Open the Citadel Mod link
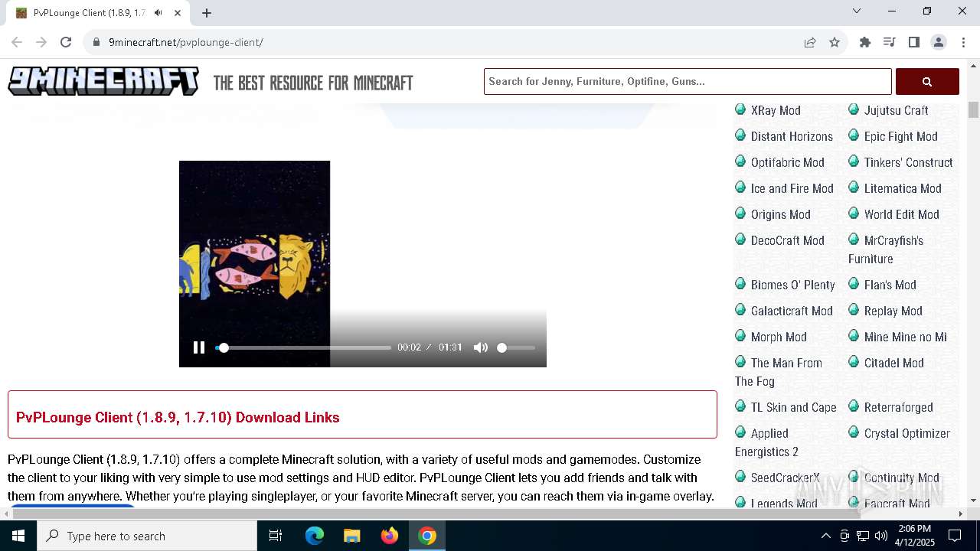Image resolution: width=980 pixels, height=551 pixels. click(893, 363)
